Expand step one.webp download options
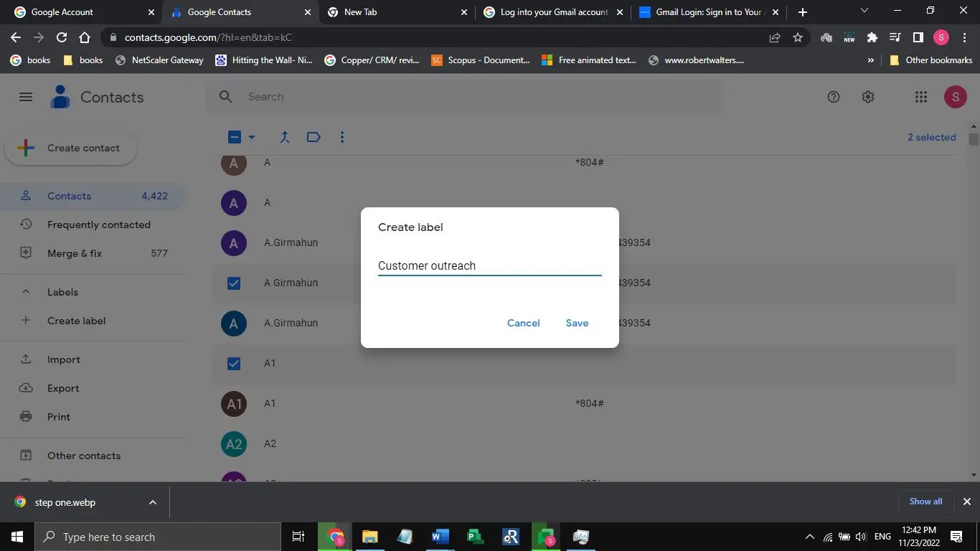The image size is (980, 551). click(153, 502)
